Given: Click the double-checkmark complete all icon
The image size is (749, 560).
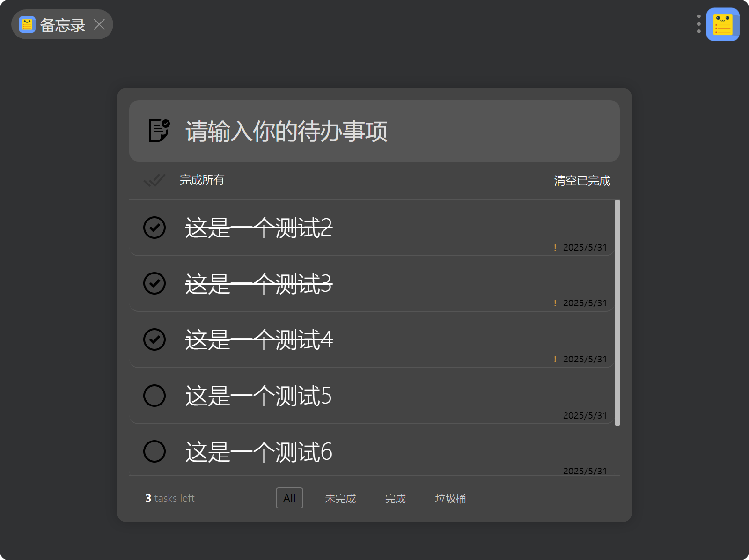Looking at the screenshot, I should (154, 180).
